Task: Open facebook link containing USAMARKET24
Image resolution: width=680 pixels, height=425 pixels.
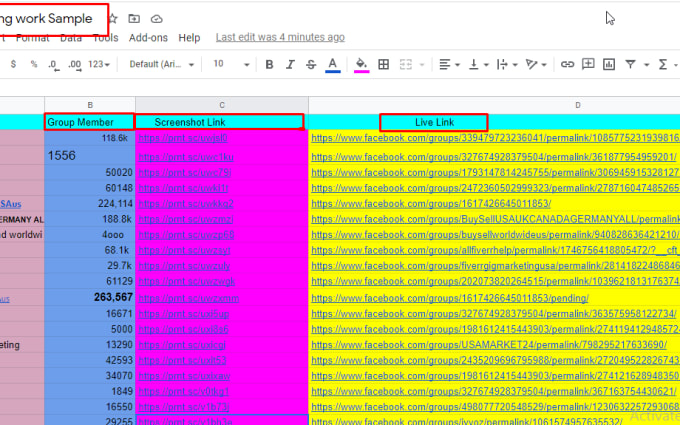Action: coord(489,345)
